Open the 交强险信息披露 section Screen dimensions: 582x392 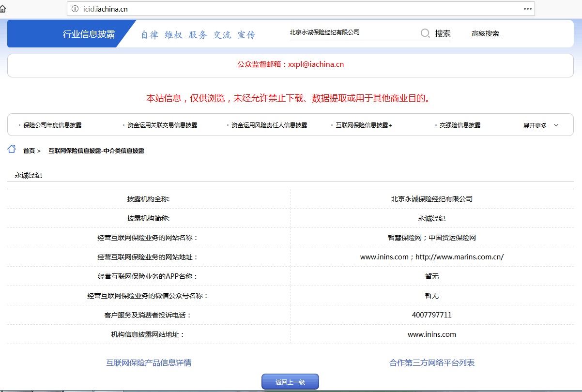459,125
